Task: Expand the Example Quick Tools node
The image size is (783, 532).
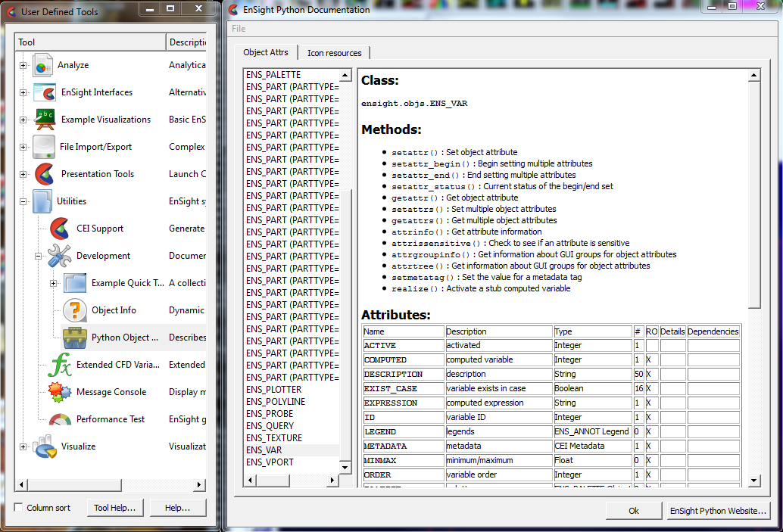Action: (54, 284)
